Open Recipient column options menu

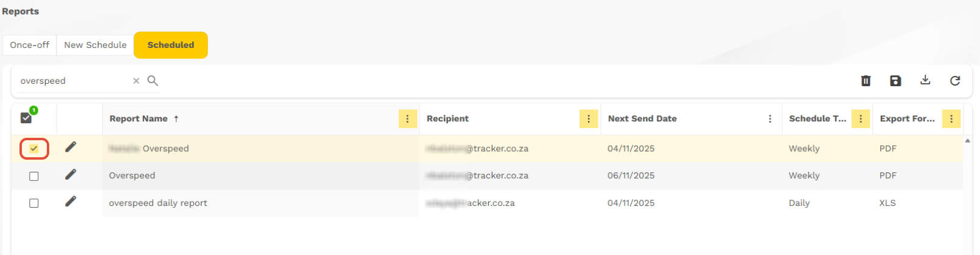588,119
